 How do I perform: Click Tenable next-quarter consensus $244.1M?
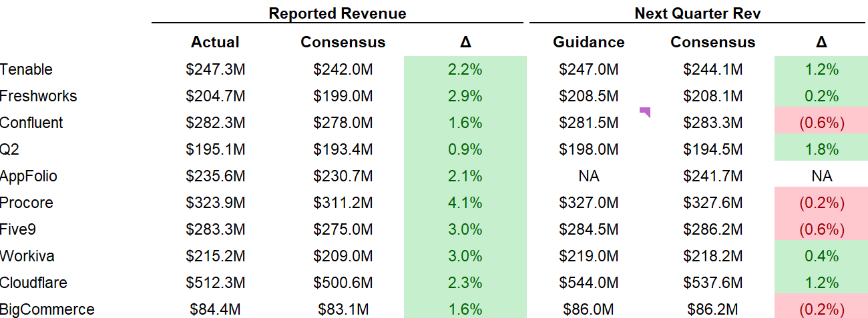(x=712, y=69)
